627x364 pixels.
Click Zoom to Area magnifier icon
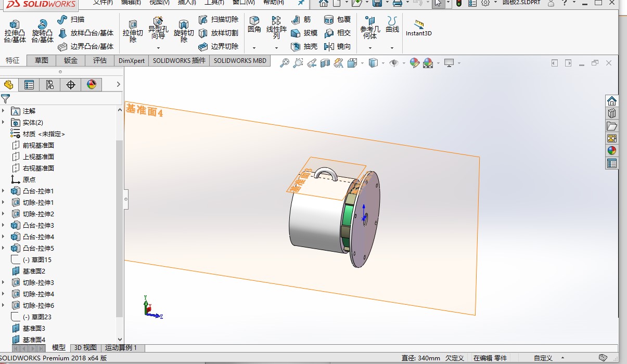pyautogui.click(x=298, y=63)
